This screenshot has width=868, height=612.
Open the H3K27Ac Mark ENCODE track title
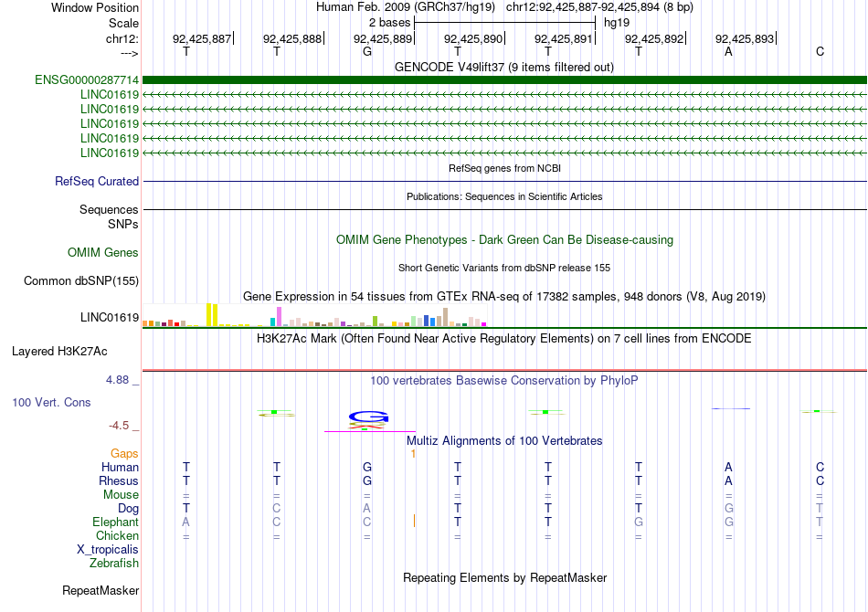[x=504, y=338]
